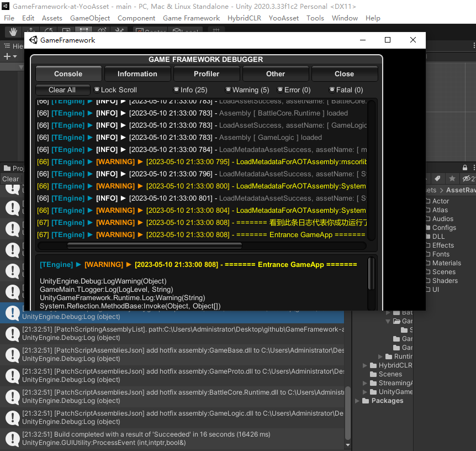Expand the Bat... folder in project tree
This screenshot has width=476, height=451.
[388, 312]
